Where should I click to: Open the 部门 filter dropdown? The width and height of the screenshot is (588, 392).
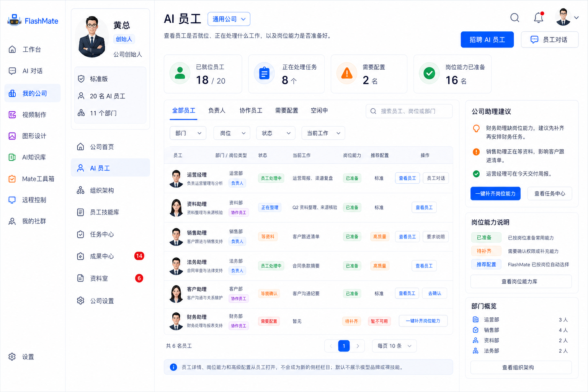(188, 133)
